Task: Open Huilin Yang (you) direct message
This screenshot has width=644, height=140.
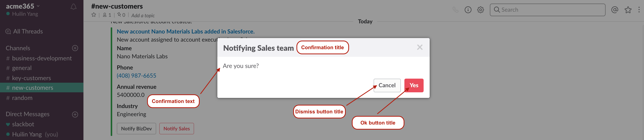Action: pos(42,134)
